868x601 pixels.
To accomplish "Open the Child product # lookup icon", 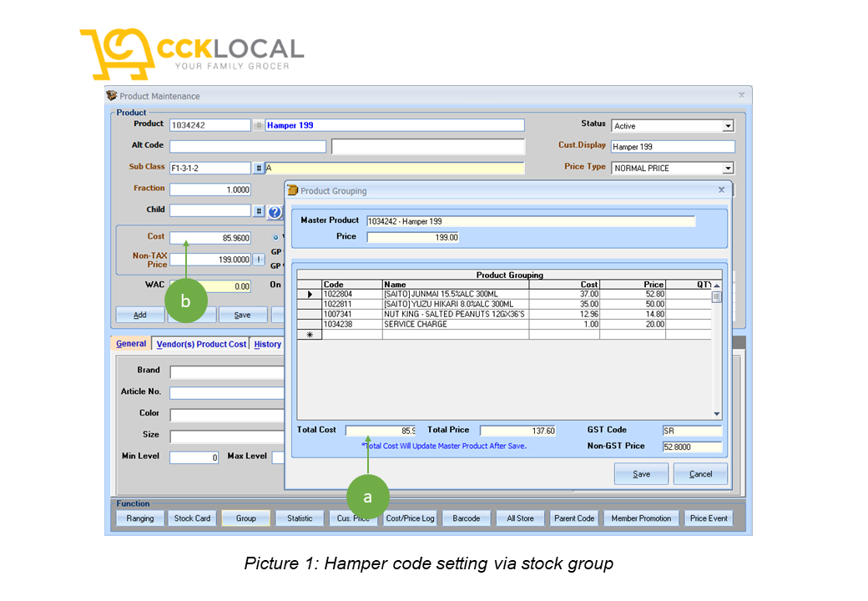I will [x=260, y=210].
